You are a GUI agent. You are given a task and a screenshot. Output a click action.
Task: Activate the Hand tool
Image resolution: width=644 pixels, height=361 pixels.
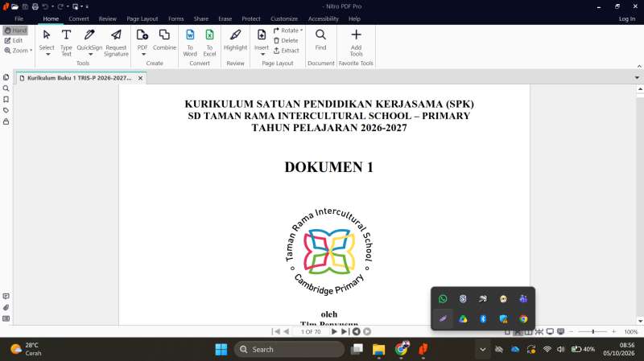[15, 31]
